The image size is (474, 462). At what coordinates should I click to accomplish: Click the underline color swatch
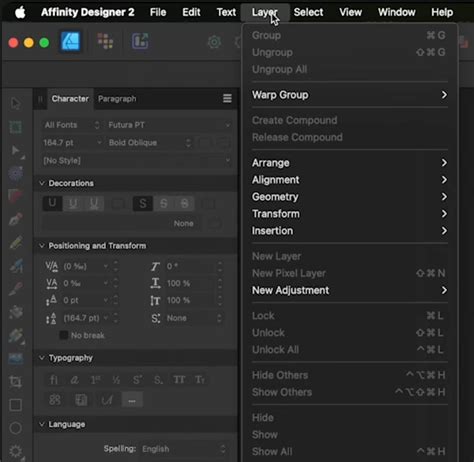(118, 203)
